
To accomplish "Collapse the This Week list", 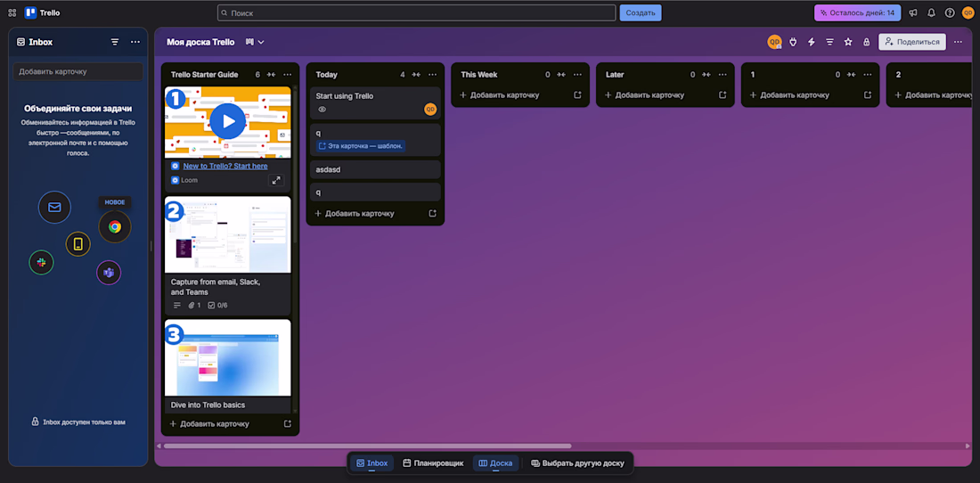I will click(x=561, y=74).
